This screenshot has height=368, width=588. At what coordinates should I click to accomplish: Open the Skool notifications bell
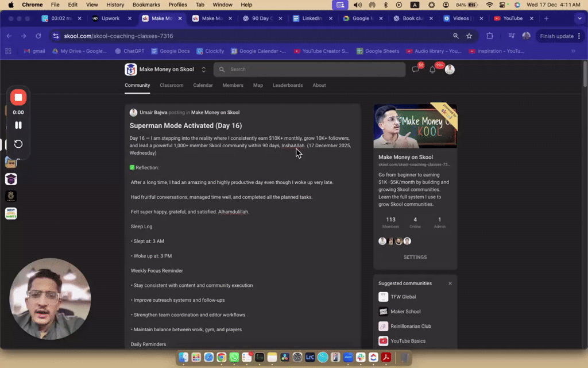[x=432, y=70]
